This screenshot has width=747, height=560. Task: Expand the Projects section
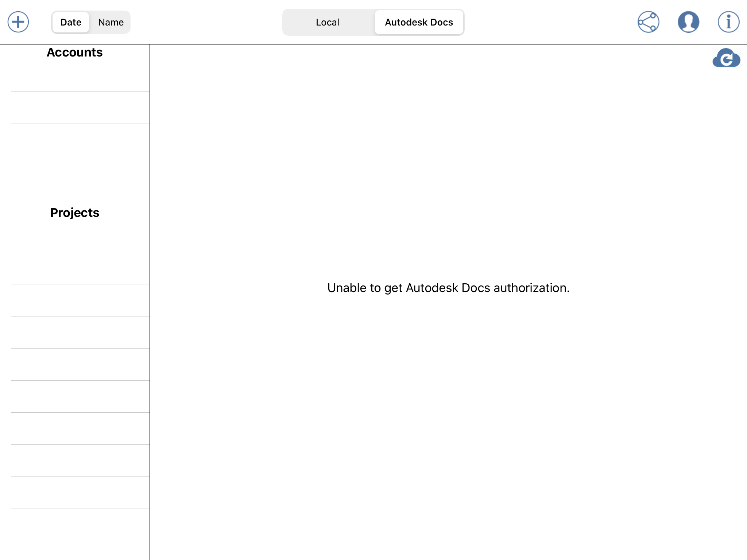click(74, 213)
